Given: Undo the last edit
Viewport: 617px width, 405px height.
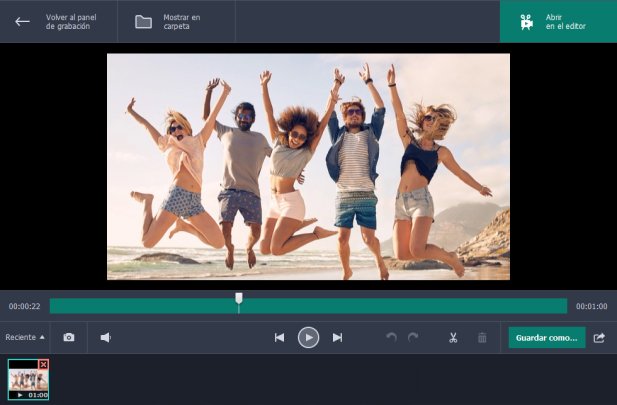Looking at the screenshot, I should click(x=391, y=337).
